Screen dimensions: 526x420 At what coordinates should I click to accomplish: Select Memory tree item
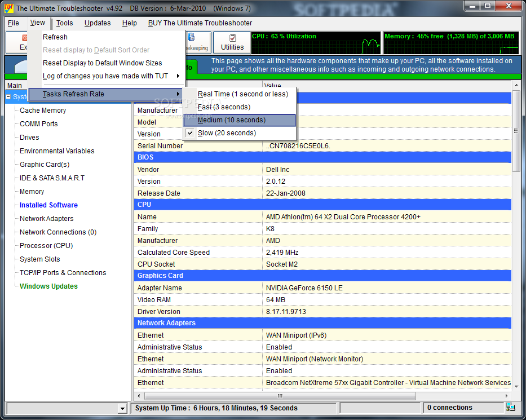point(32,192)
